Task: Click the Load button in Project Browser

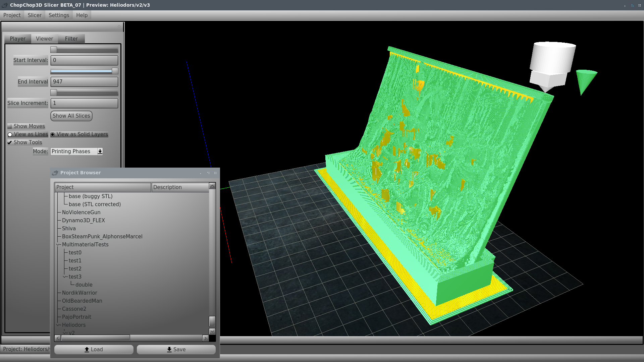Action: [x=94, y=349]
